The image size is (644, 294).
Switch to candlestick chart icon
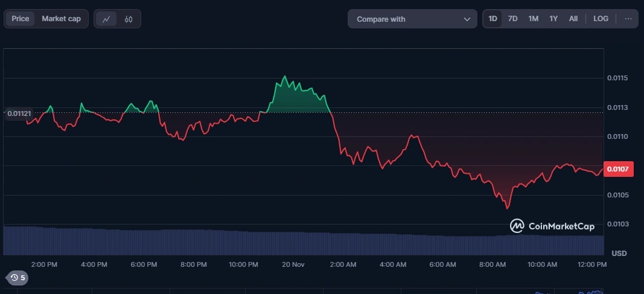pyautogui.click(x=128, y=19)
